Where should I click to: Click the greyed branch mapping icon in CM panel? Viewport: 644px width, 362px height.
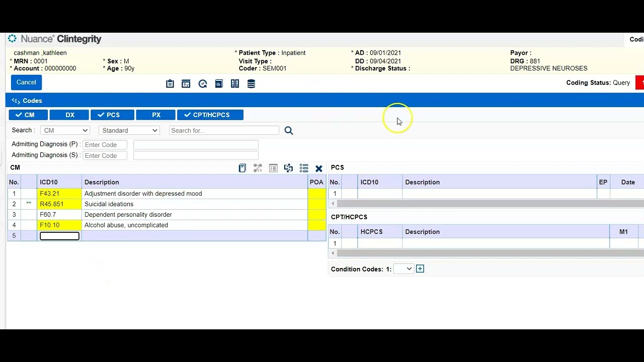tap(258, 168)
